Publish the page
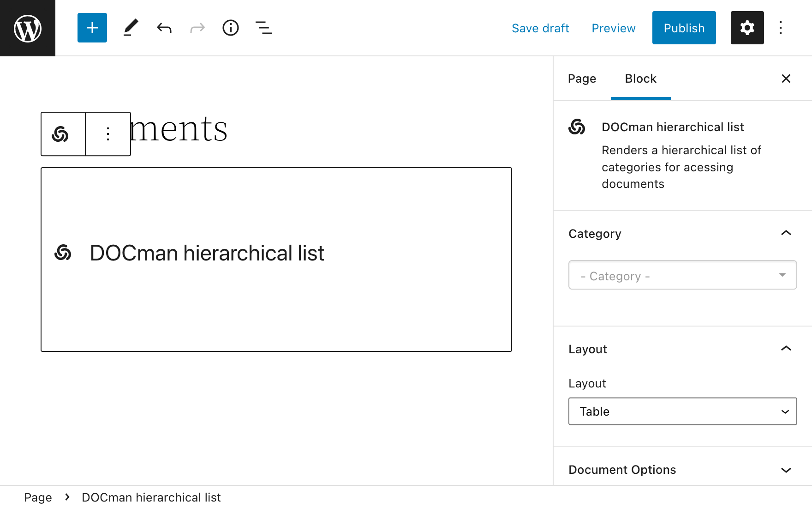This screenshot has width=812, height=508. click(684, 28)
